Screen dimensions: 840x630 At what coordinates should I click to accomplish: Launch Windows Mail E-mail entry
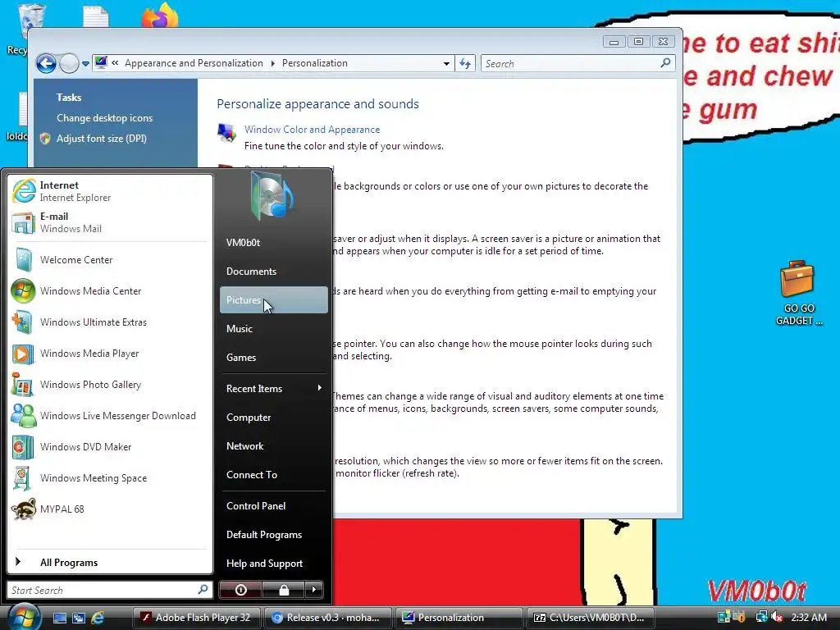coord(109,222)
